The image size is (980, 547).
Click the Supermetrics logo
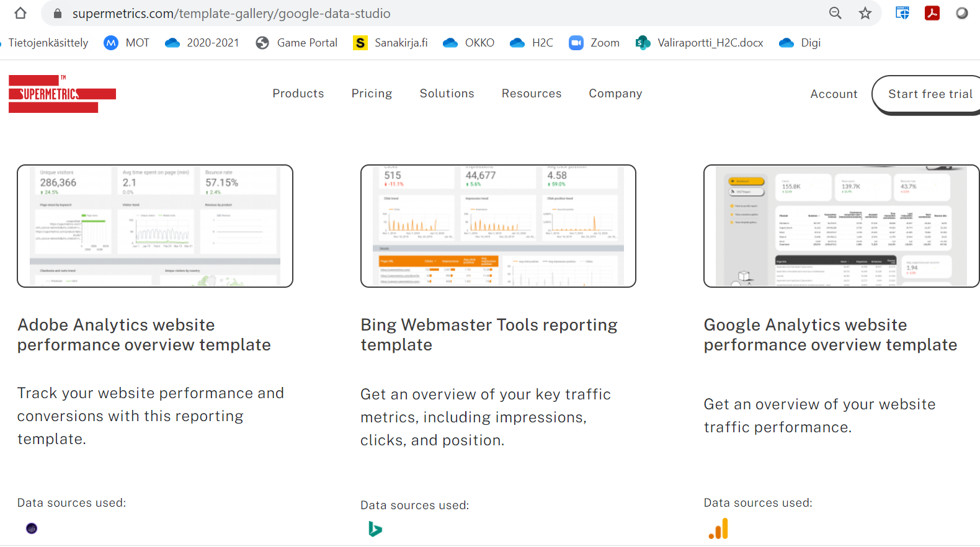pos(62,94)
